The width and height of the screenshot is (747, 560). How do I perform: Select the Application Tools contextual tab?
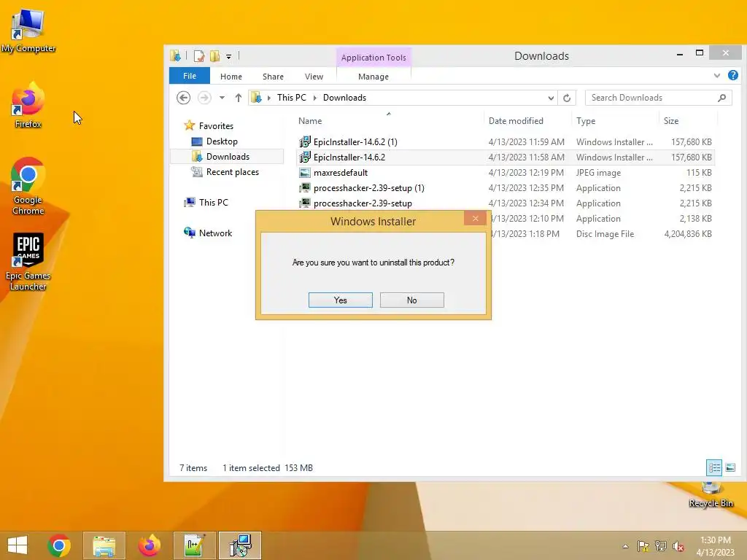pyautogui.click(x=373, y=57)
